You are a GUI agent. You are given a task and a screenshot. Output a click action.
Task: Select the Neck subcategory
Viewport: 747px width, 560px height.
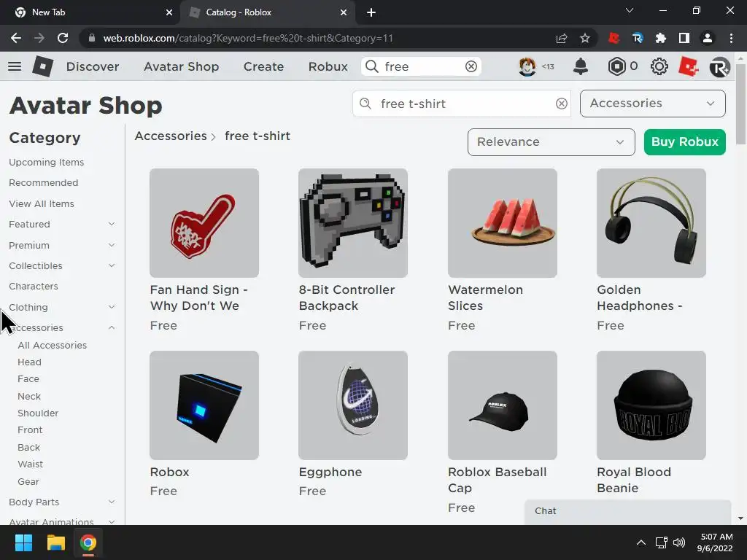[29, 396]
